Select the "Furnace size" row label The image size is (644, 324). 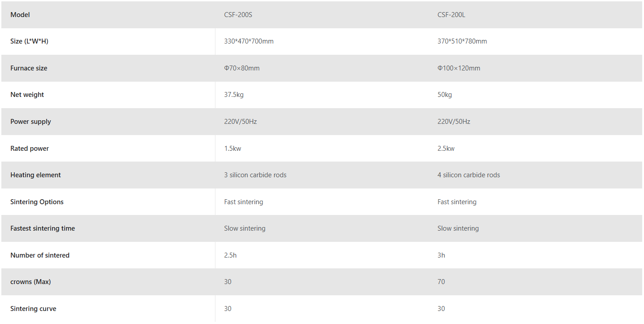pyautogui.click(x=29, y=68)
